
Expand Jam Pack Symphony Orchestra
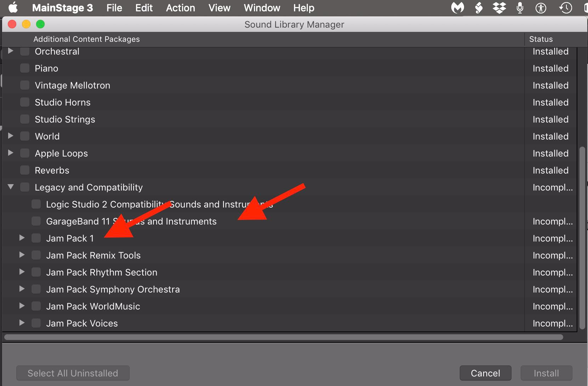[x=22, y=289]
